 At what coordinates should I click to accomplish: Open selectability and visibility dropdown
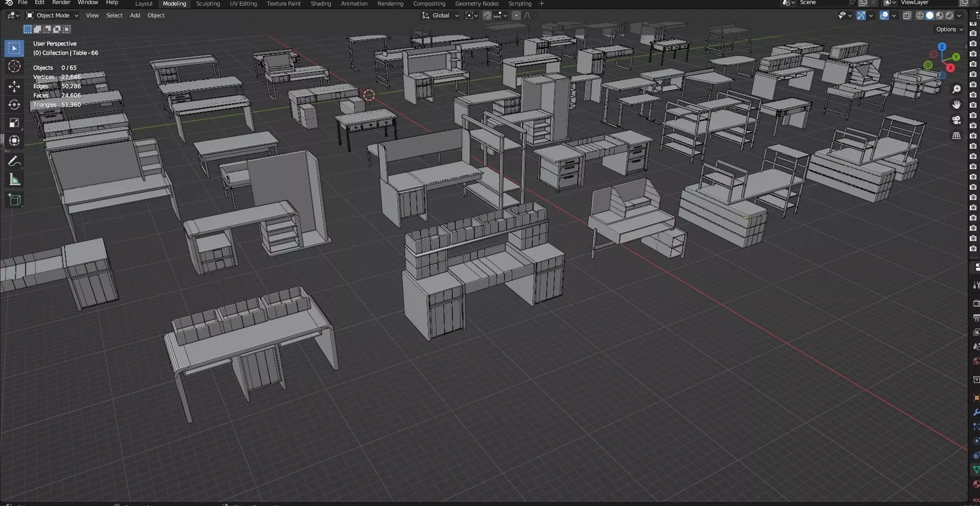(845, 15)
